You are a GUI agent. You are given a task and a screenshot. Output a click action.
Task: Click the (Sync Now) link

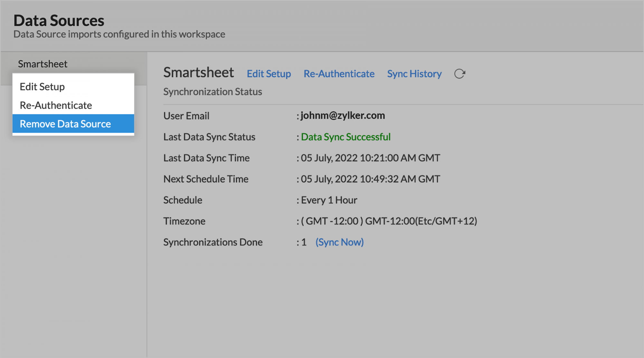[x=340, y=242]
